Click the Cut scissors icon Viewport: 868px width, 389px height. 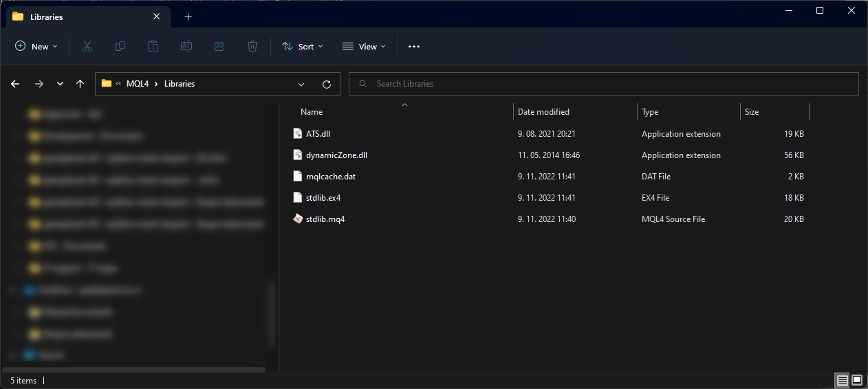point(87,46)
